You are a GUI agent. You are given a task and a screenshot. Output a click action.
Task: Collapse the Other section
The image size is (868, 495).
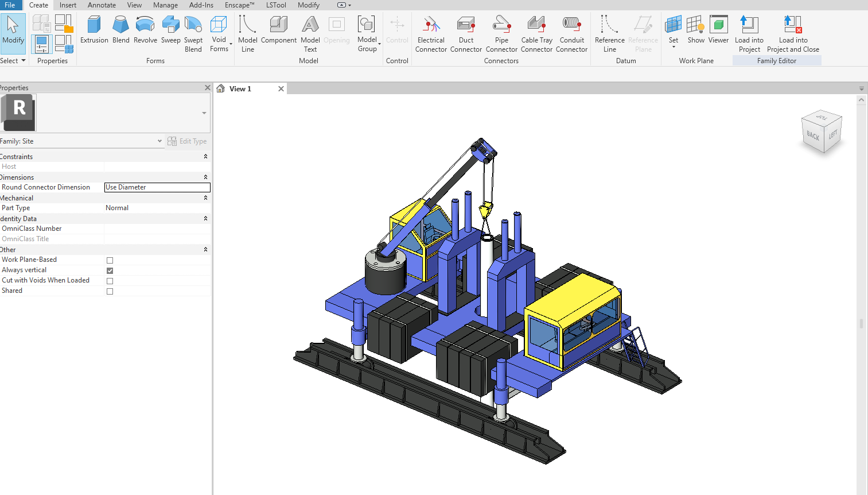click(205, 249)
